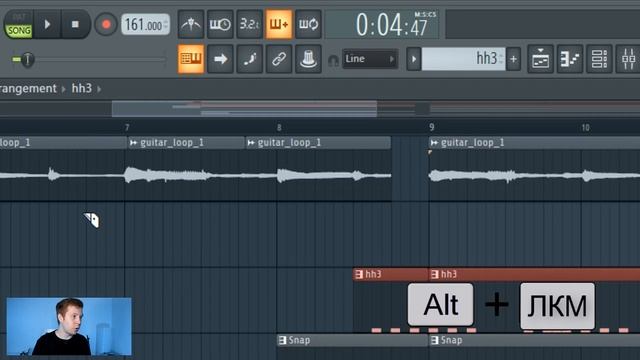Click the magnet snap icon
Image resolution: width=640 pixels, height=360 pixels.
[333, 61]
